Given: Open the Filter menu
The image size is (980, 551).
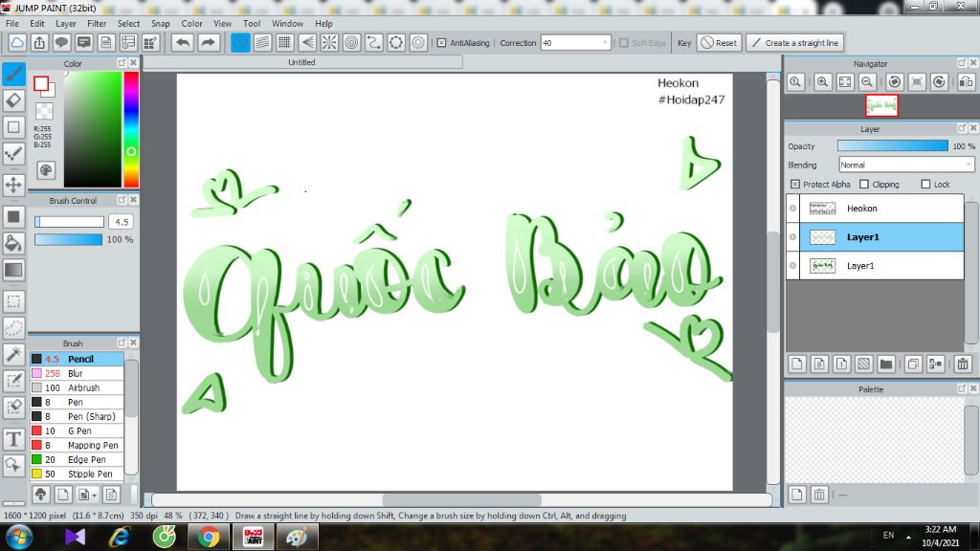Looking at the screenshot, I should [x=97, y=23].
